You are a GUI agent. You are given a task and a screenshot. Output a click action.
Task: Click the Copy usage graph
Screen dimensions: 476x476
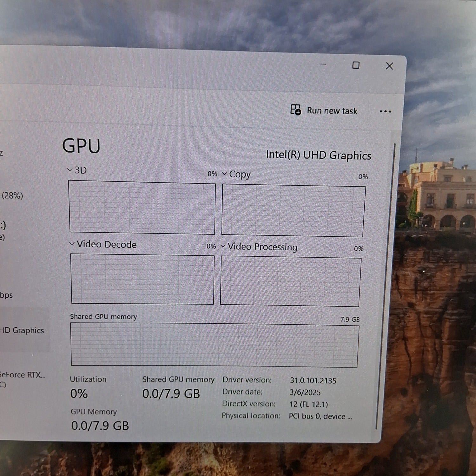pyautogui.click(x=293, y=211)
